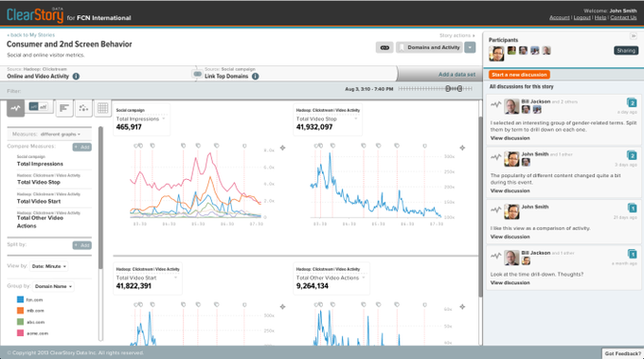Select the horizontal bar chart view icon
644x359 pixels.
pyautogui.click(x=64, y=108)
